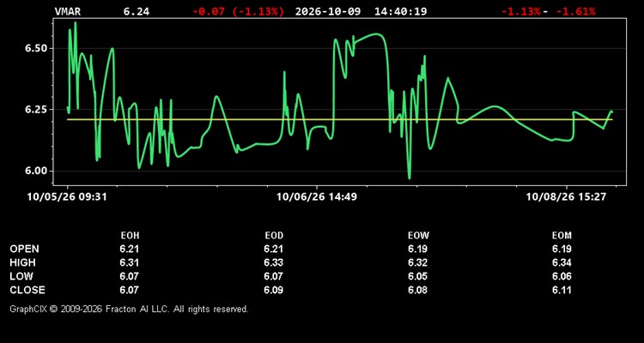Click the -0.07 (-1.13%) change value
This screenshot has width=644, height=343.
[x=238, y=11]
